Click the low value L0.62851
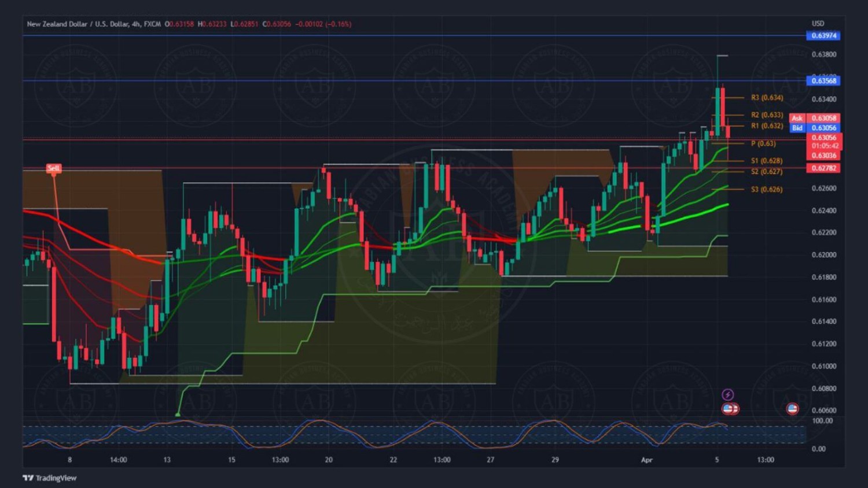Screen dimensions: 868x488 [x=244, y=24]
